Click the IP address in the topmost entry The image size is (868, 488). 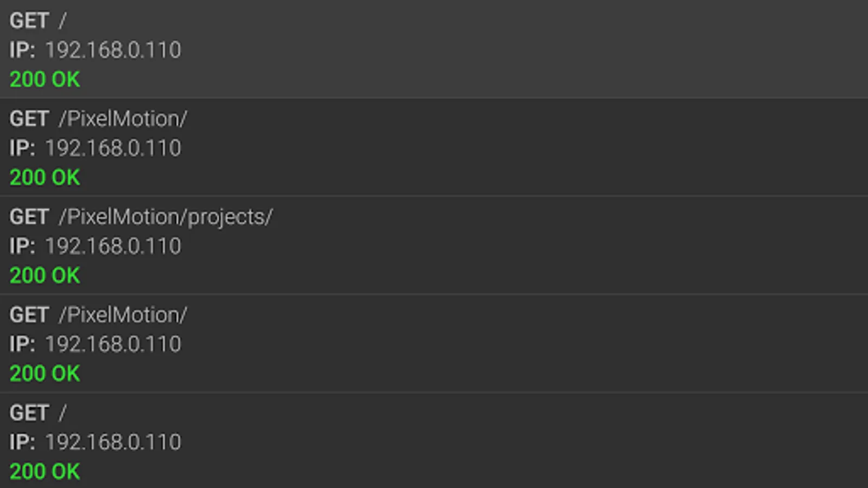113,50
